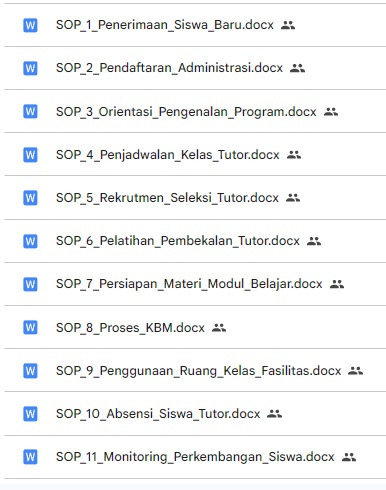Select file name SOP_6_Pelatihan_Pembekalan_Tutor.docx
The width and height of the screenshot is (386, 490).
tap(178, 241)
